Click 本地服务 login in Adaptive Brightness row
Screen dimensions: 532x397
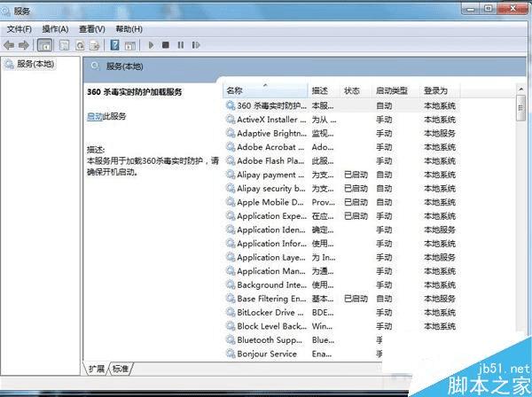tap(440, 133)
